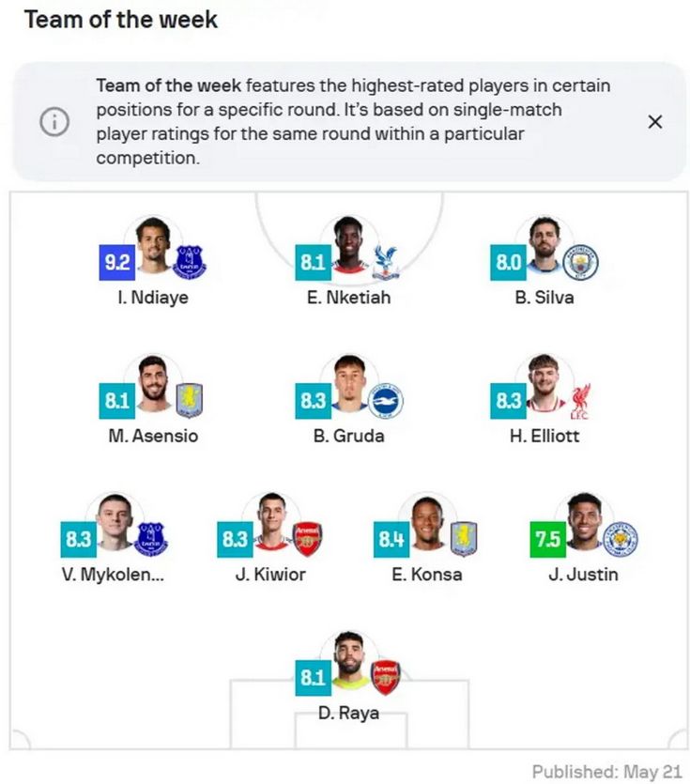Viewport: 690px width, 784px height.
Task: Open the H. Elliott name link
Action: click(x=544, y=436)
